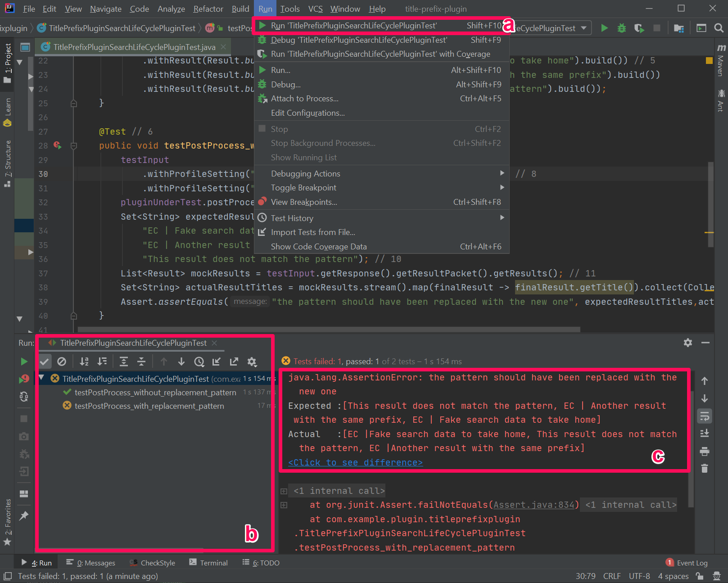Expand all nodes in the test tree
The image size is (728, 583).
[123, 361]
